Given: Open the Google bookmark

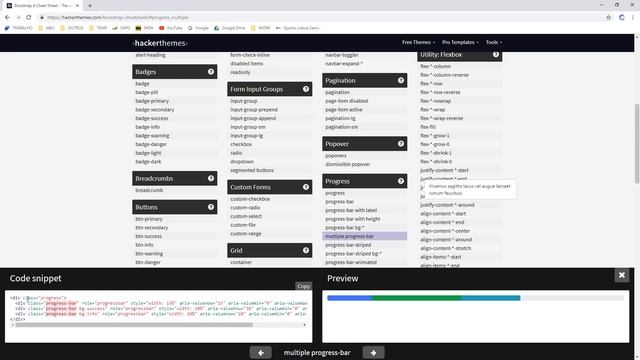Looking at the screenshot, I should [198, 28].
